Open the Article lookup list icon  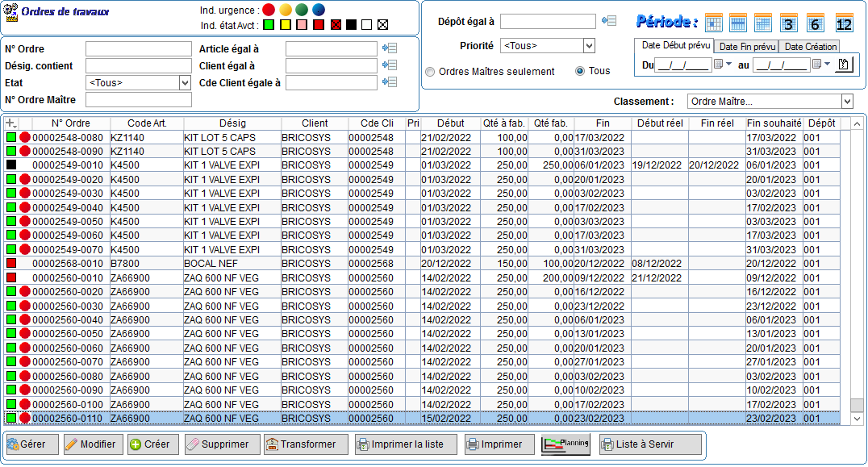[390, 49]
